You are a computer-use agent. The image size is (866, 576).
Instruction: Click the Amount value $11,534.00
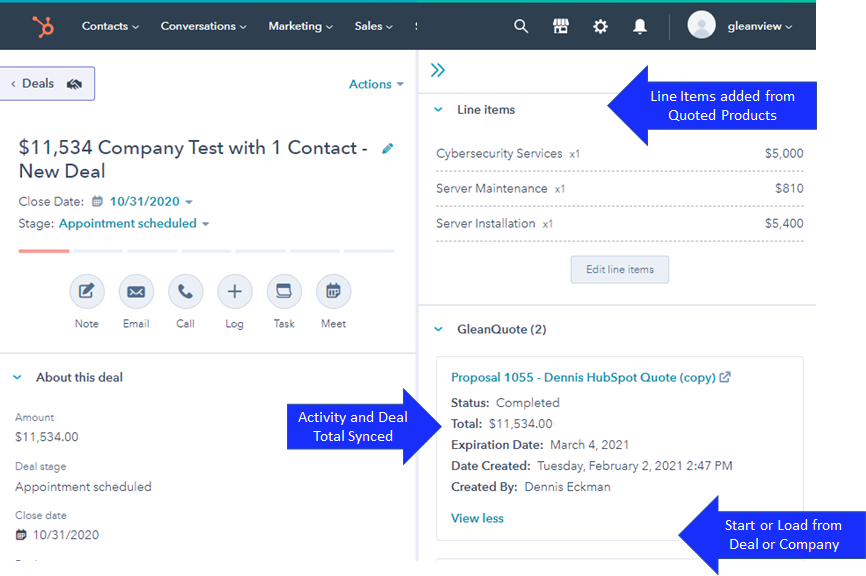(x=47, y=437)
